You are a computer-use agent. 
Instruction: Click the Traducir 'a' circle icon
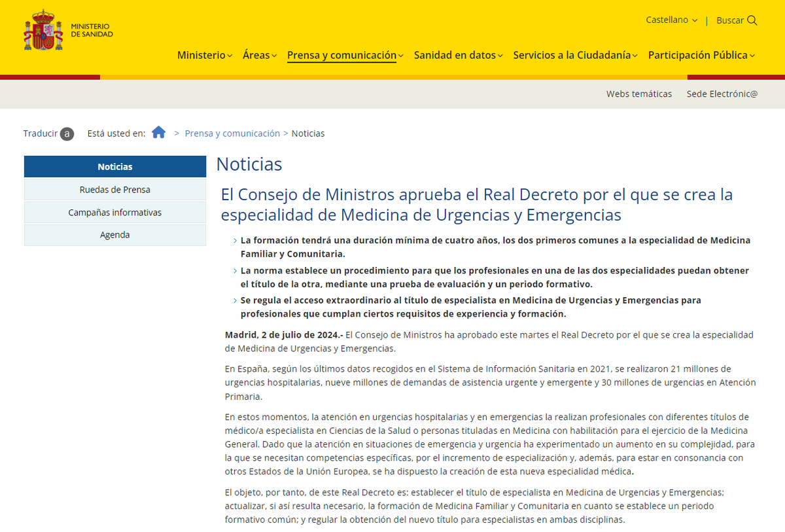(x=67, y=133)
